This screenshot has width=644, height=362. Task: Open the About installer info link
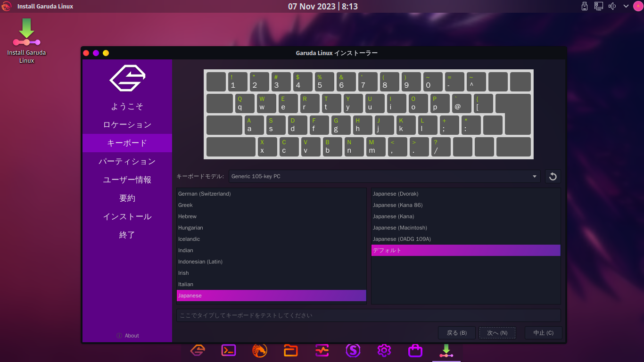pyautogui.click(x=128, y=336)
